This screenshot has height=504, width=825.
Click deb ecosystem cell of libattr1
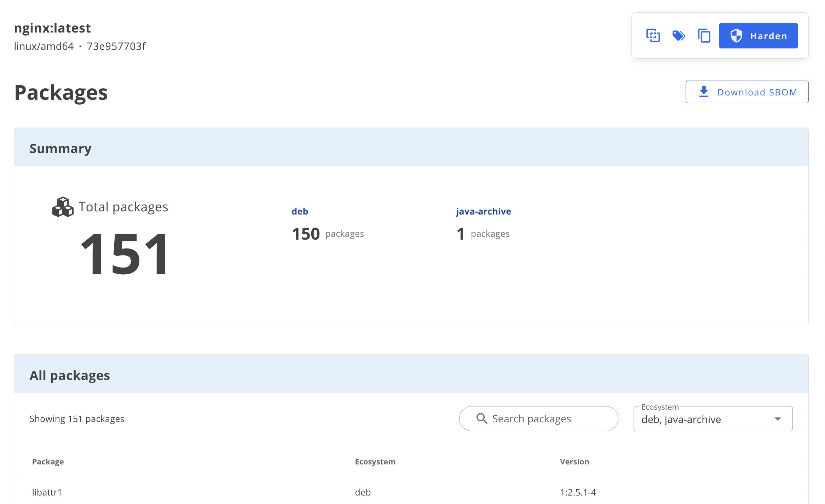363,492
